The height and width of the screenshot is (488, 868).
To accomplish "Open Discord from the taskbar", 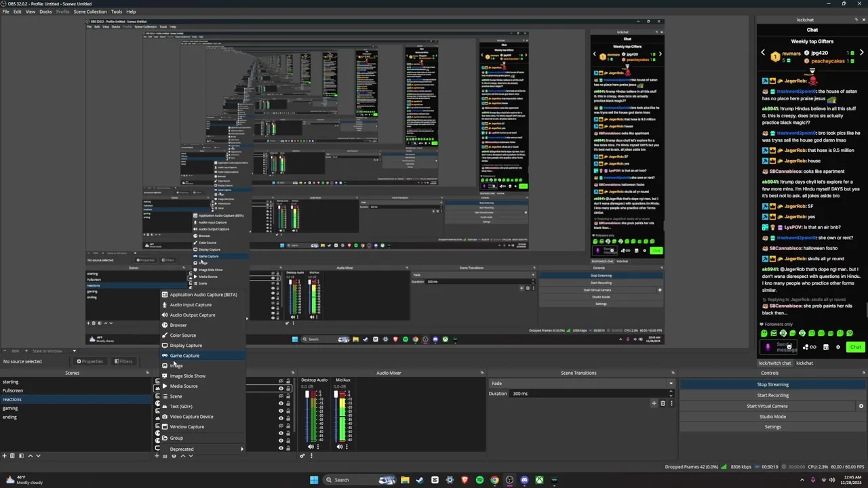I will [524, 480].
